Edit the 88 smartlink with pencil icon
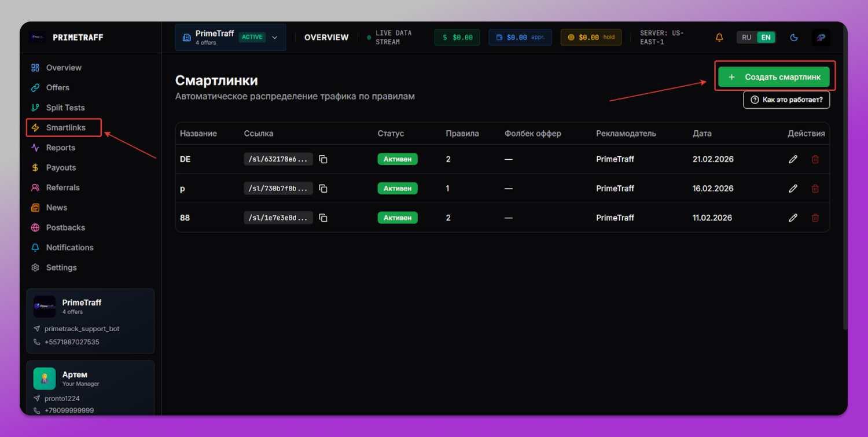 tap(793, 218)
